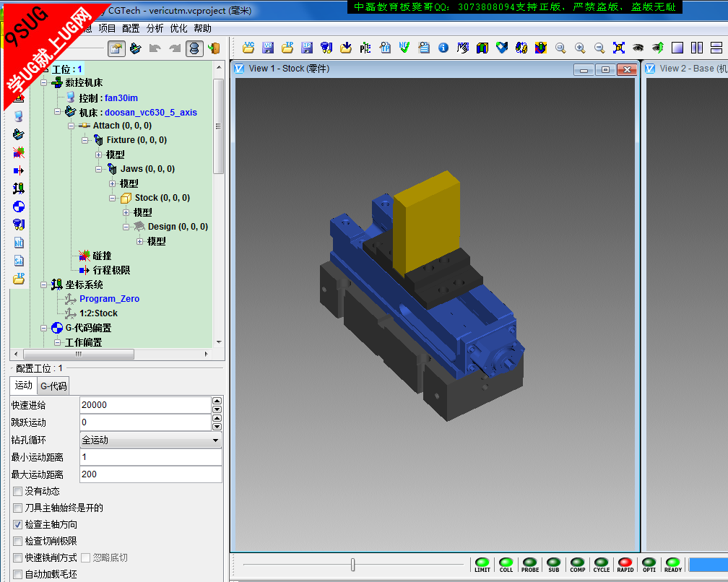Image resolution: width=728 pixels, height=582 pixels.
Task: Click the project tree horizontal scrollbar
Action: coord(79,354)
